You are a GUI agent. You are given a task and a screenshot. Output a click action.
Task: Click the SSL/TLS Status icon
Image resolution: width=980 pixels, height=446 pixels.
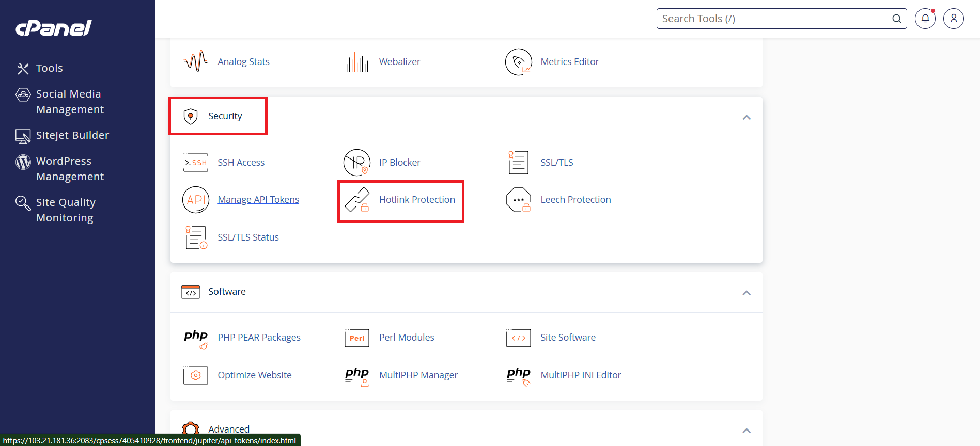(196, 237)
